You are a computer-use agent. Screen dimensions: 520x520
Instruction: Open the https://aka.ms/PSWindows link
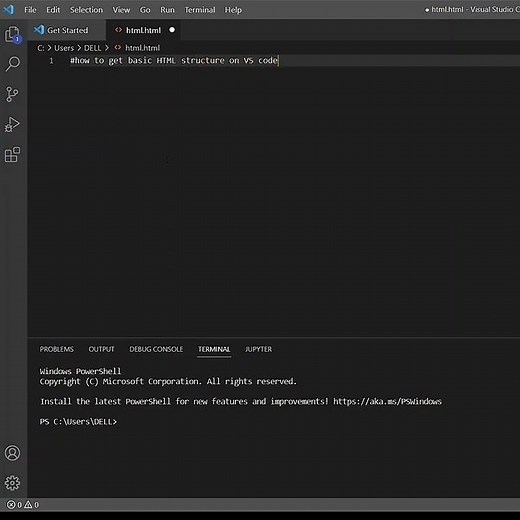(387, 401)
